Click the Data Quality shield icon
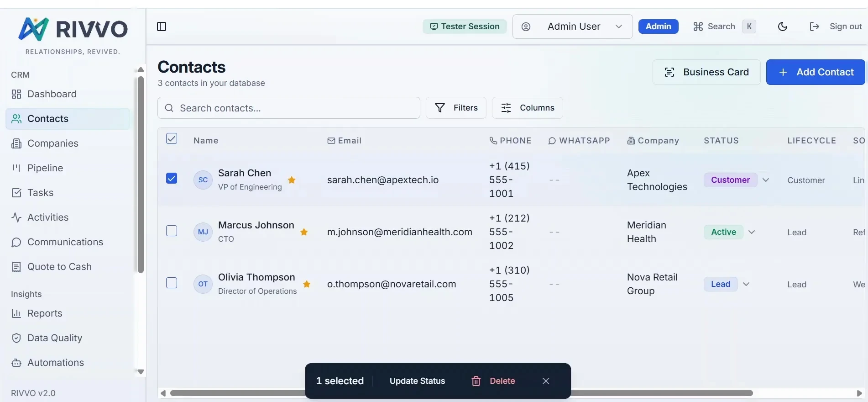The height and width of the screenshot is (402, 868). point(16,338)
